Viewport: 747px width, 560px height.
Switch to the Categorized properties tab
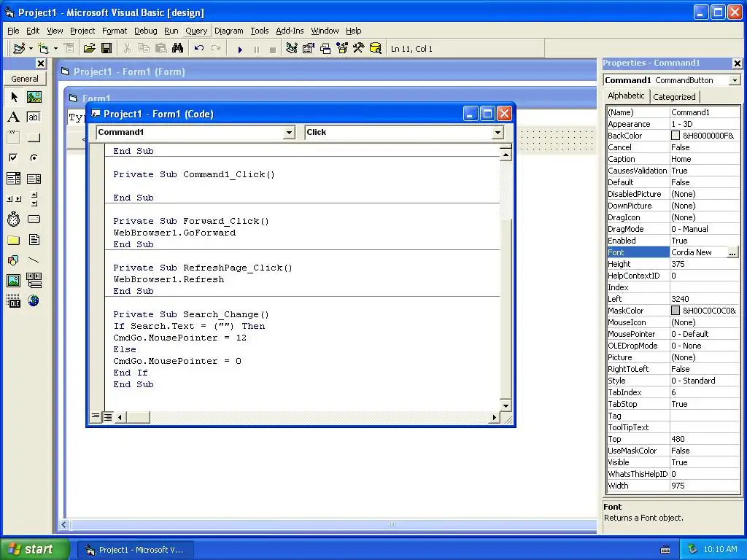point(674,97)
